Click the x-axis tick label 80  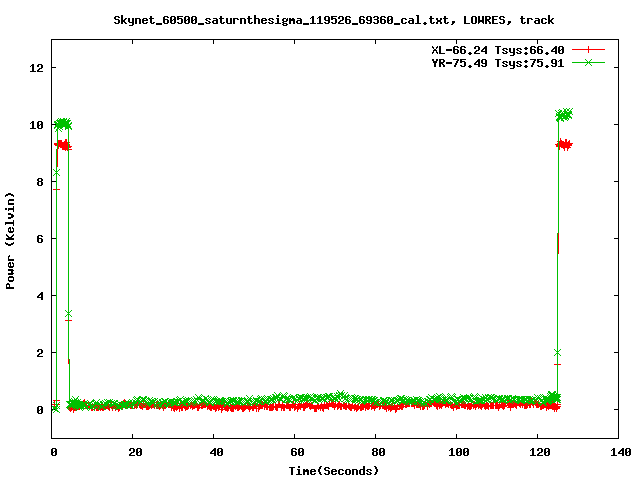tap(379, 452)
